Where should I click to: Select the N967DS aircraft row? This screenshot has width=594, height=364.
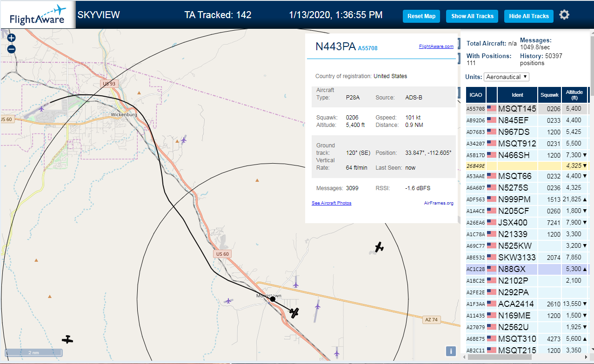(527, 132)
